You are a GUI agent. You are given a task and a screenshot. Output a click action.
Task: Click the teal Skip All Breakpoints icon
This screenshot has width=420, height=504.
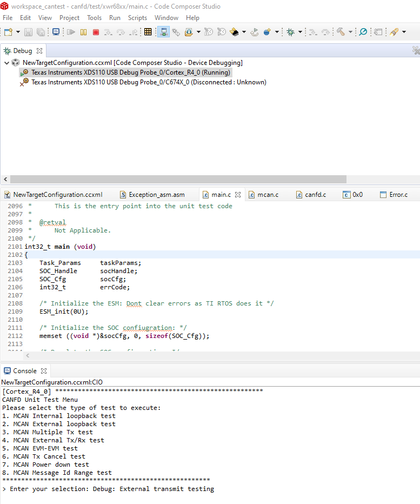363,32
